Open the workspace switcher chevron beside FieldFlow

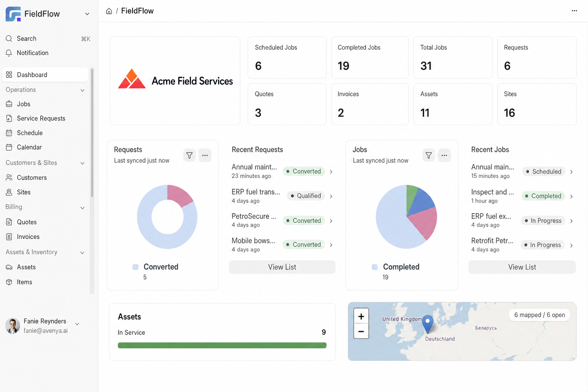click(x=87, y=14)
